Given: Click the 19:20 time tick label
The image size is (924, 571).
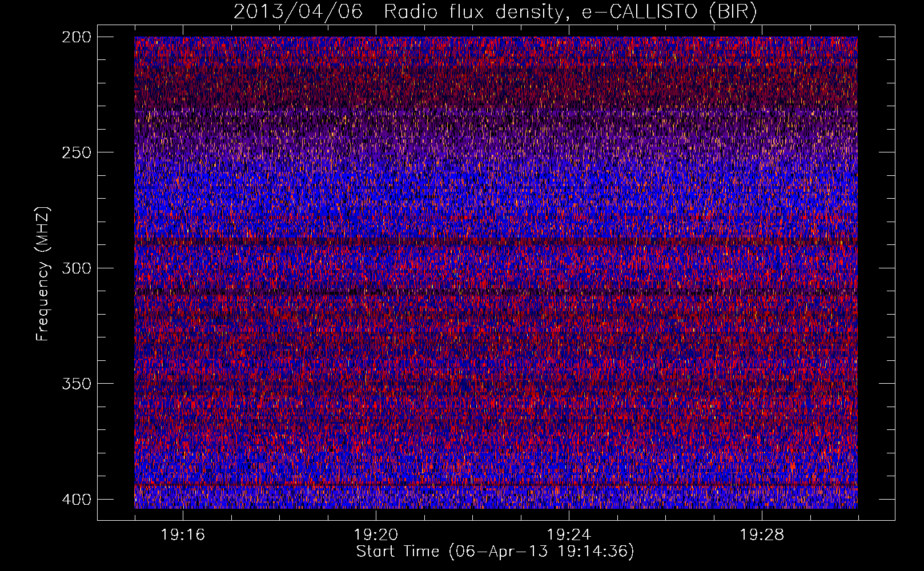Looking at the screenshot, I should tap(376, 534).
